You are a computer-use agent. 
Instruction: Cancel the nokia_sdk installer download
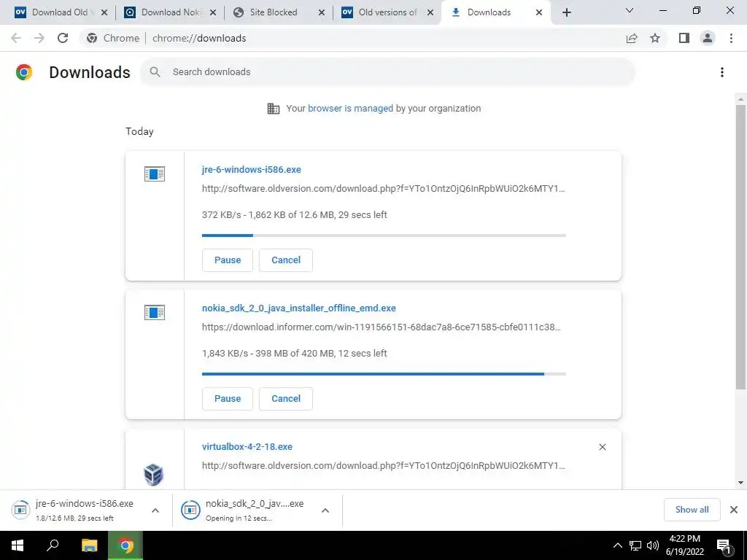coord(286,399)
